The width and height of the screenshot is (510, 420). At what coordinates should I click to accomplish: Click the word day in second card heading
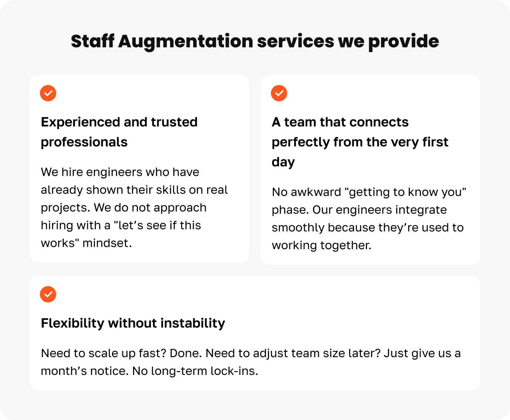[x=283, y=162]
